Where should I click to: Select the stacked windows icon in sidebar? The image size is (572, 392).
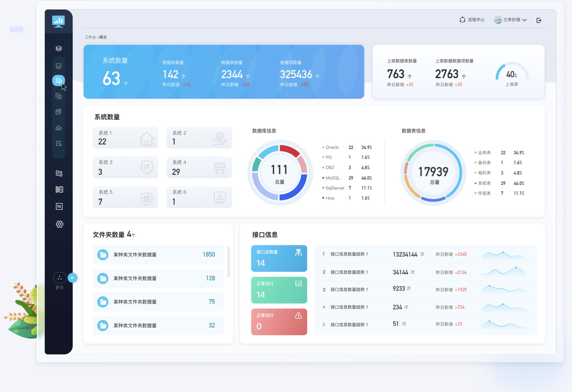pyautogui.click(x=58, y=112)
